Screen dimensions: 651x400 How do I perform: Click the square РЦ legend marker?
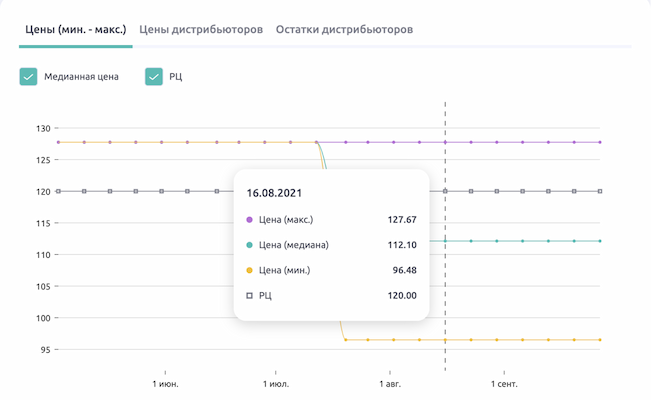point(250,296)
